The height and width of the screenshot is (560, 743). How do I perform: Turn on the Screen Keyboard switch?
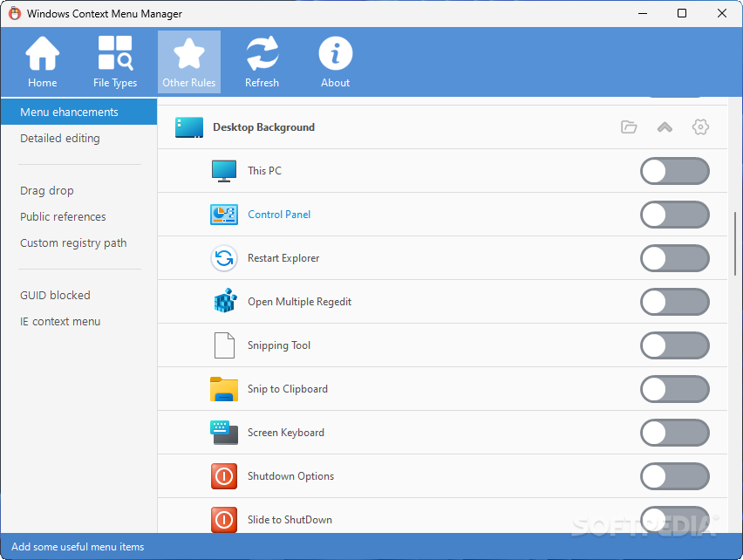pyautogui.click(x=675, y=433)
